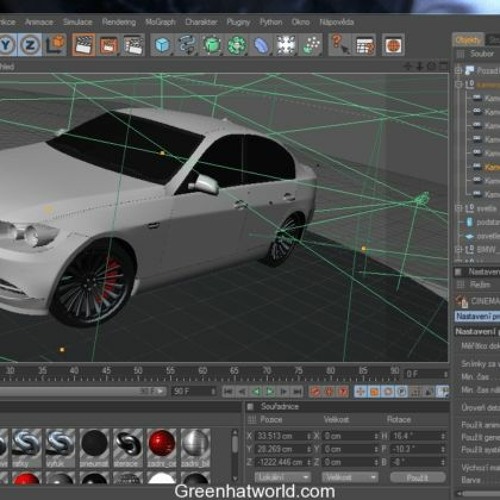Screen dimensions: 500x500
Task: Expand the Pozadí object node
Action: tap(458, 70)
